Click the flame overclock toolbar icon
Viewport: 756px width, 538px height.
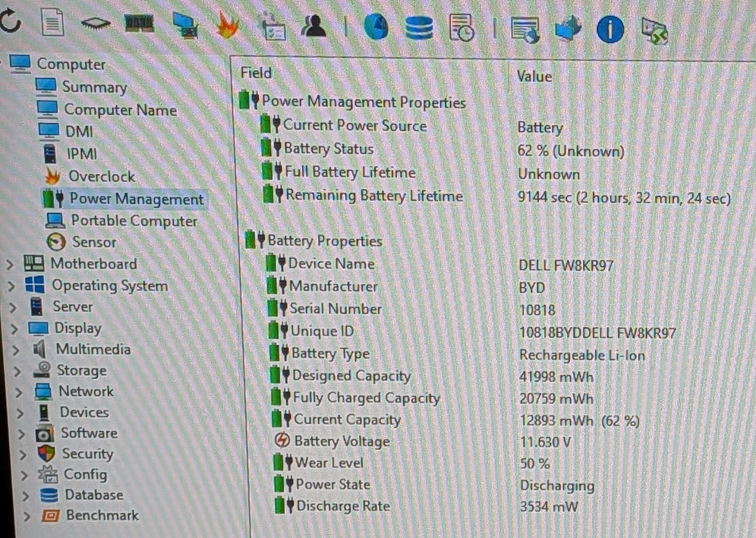[228, 25]
